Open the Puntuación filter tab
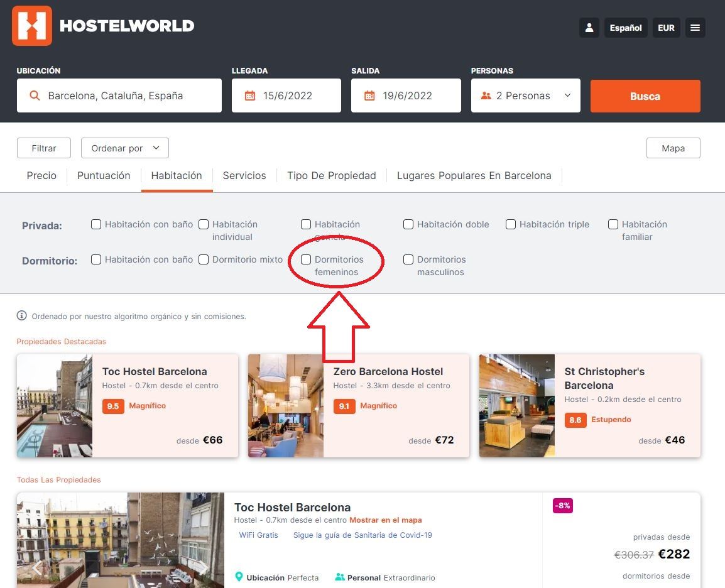Viewport: 725px width, 588px height. click(104, 176)
